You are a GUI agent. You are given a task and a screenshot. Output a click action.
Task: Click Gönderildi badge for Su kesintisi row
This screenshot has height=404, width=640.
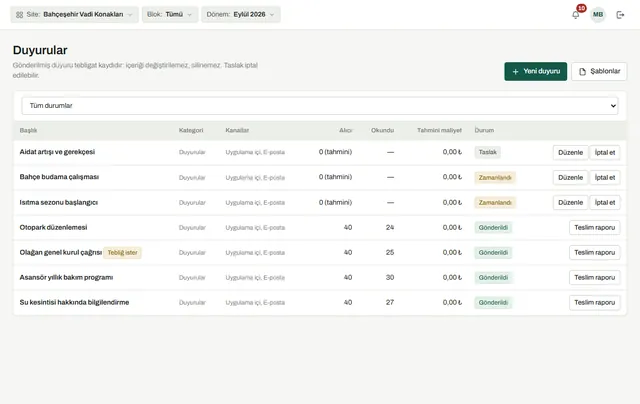point(493,302)
